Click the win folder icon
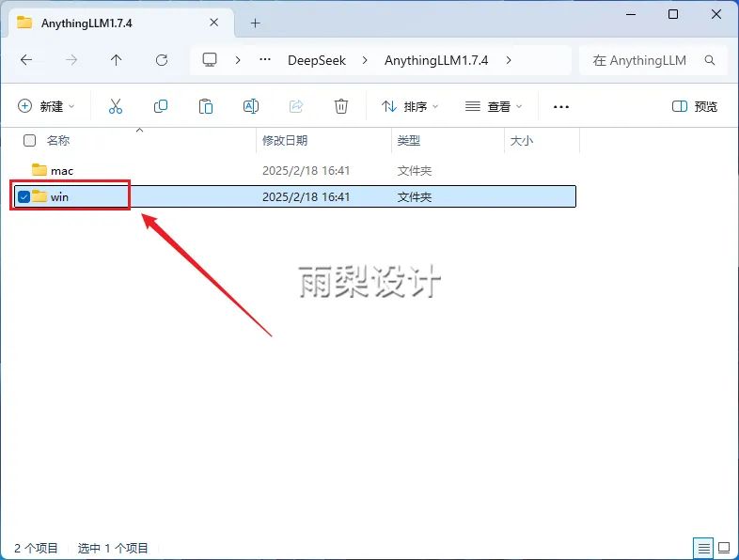 click(39, 196)
